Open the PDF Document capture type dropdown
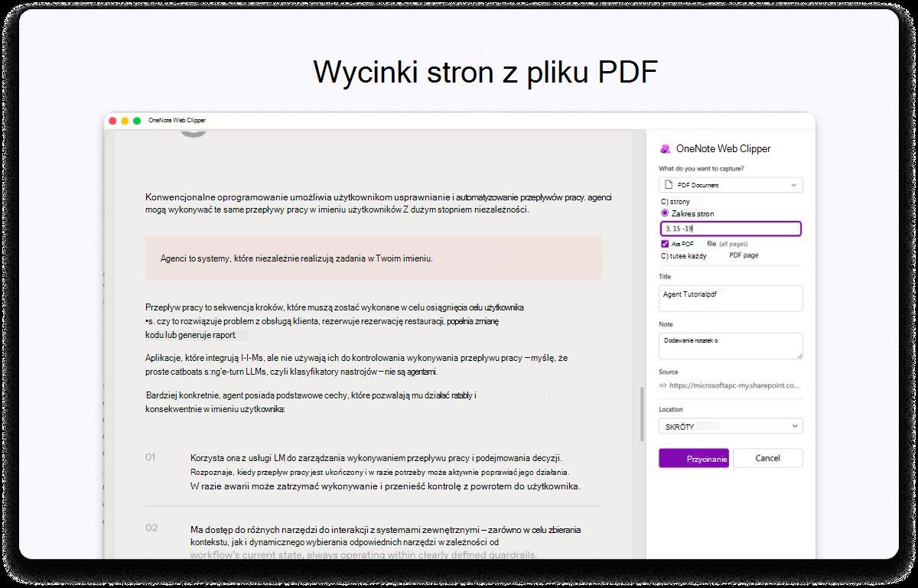 click(731, 185)
